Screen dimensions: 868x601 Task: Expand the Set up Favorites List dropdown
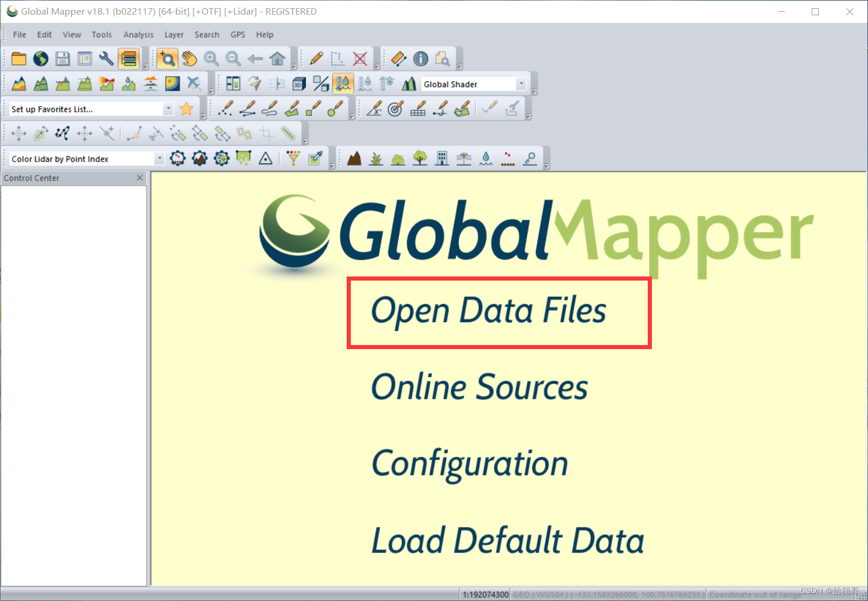pos(169,108)
